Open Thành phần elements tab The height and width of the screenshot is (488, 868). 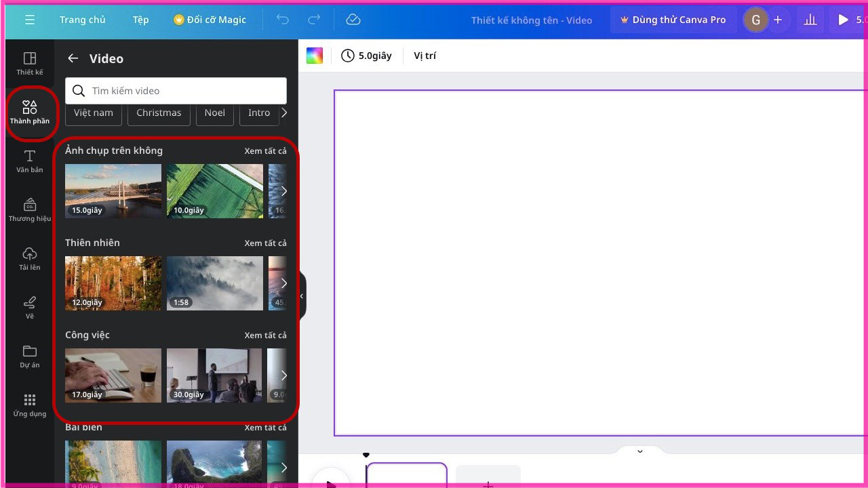30,113
